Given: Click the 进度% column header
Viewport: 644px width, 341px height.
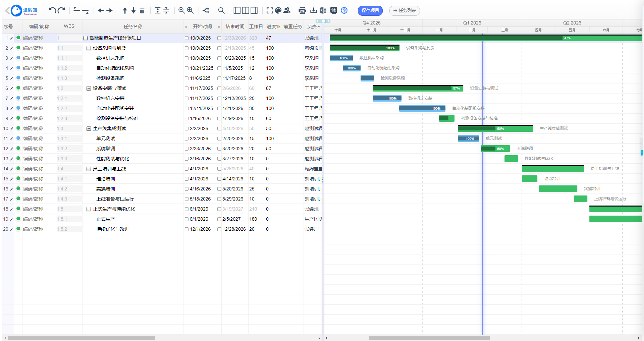Looking at the screenshot, I should 273,26.
